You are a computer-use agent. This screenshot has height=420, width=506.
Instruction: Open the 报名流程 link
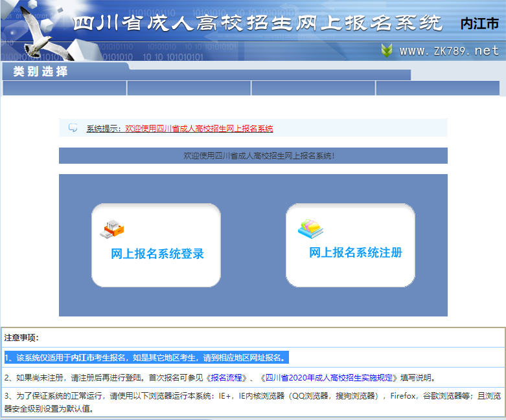[x=226, y=377]
